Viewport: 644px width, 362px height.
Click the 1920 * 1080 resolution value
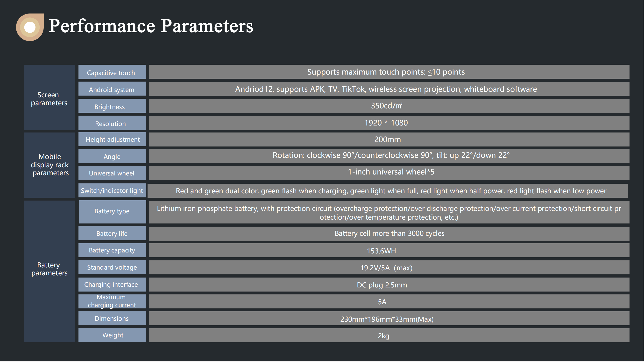point(386,123)
